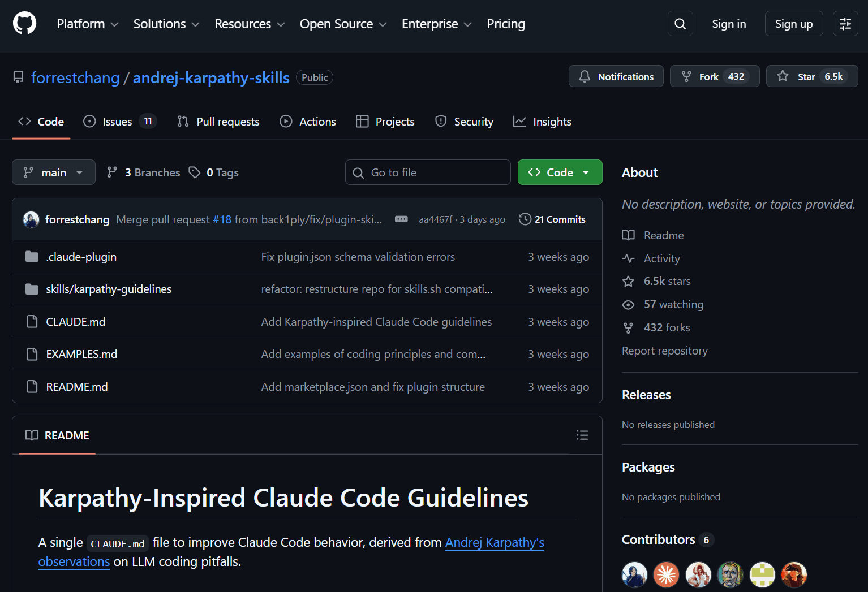Open the main branch dropdown
Viewport: 868px width, 592px height.
(x=53, y=172)
